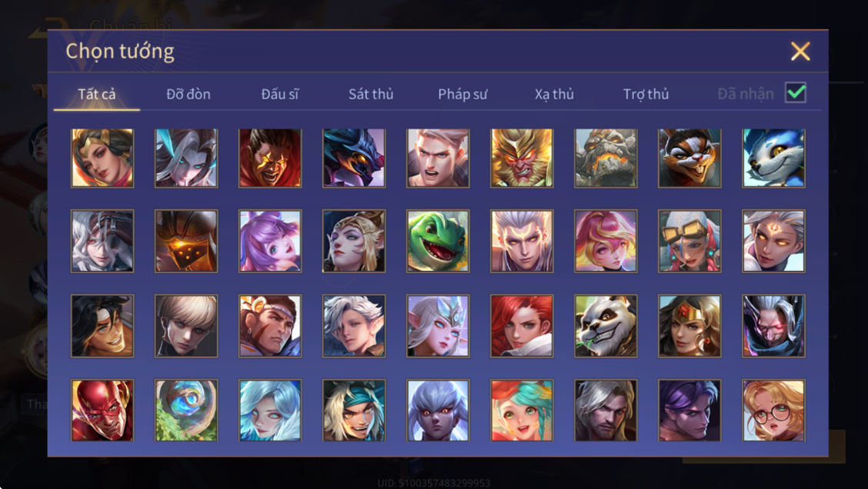Open the Đấu sĩ tab
Screen dimensions: 868x489
[x=279, y=94]
